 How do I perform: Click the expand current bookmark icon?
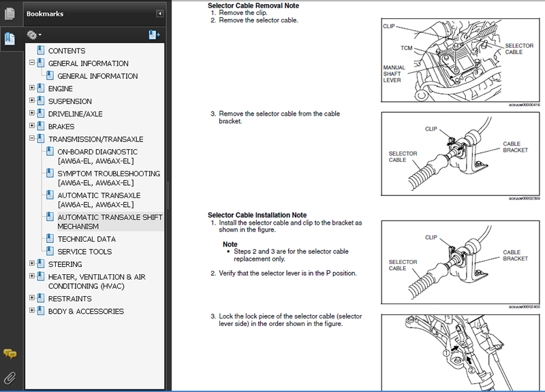click(154, 35)
